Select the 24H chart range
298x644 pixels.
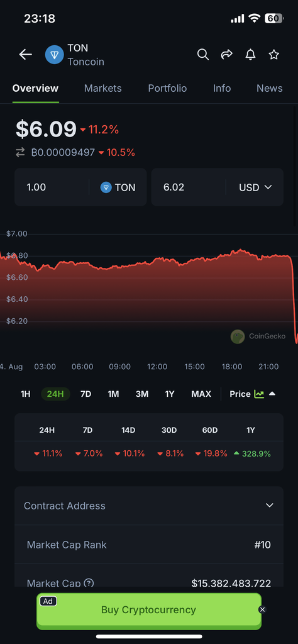[x=55, y=394]
